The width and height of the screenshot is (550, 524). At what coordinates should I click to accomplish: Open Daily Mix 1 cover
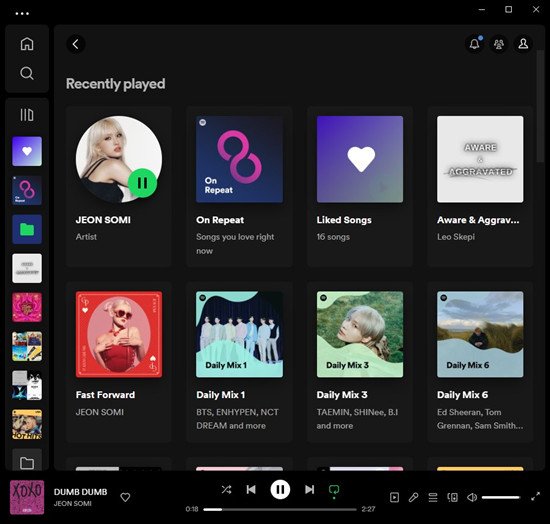239,334
